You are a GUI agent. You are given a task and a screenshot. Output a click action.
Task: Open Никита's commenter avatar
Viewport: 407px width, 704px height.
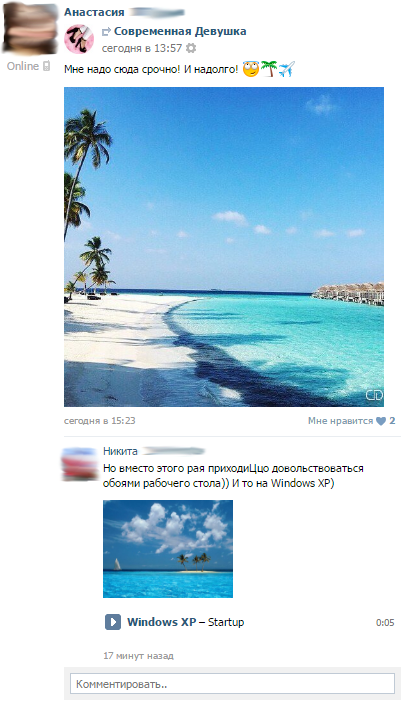80,464
